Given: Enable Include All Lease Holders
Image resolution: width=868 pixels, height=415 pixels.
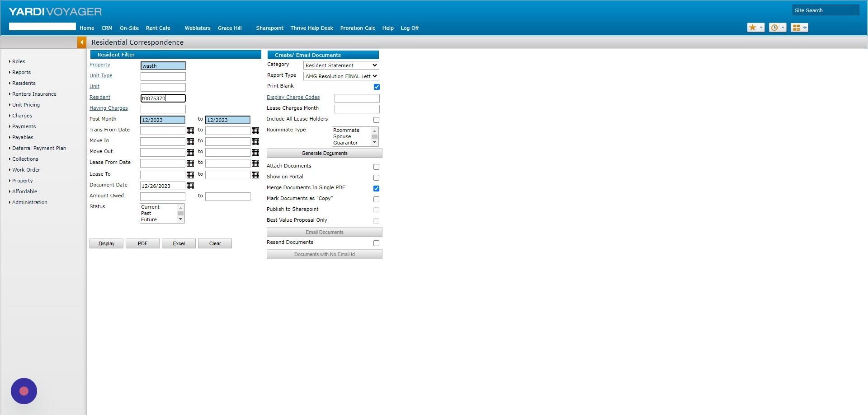Looking at the screenshot, I should coord(376,120).
